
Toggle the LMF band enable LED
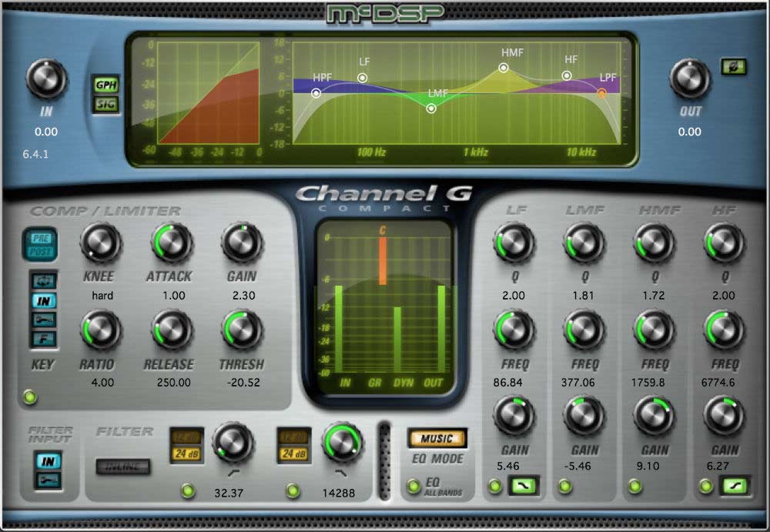tap(565, 487)
